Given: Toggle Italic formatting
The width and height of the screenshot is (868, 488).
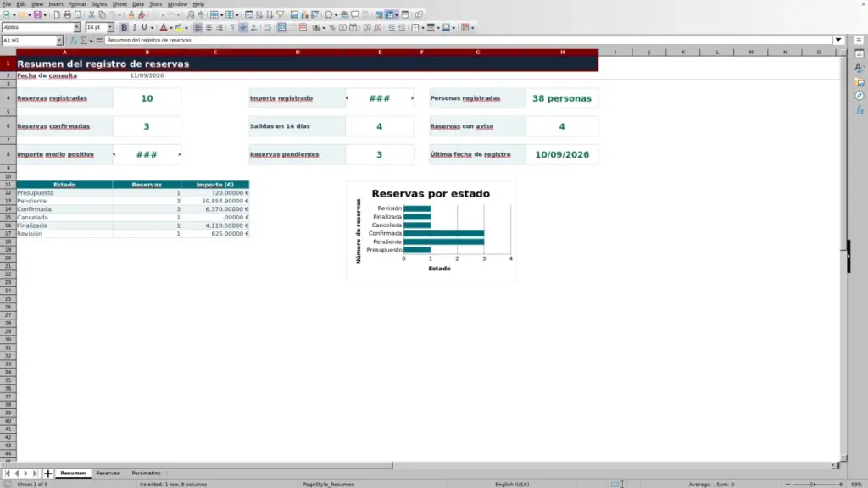Looking at the screenshot, I should pos(135,27).
